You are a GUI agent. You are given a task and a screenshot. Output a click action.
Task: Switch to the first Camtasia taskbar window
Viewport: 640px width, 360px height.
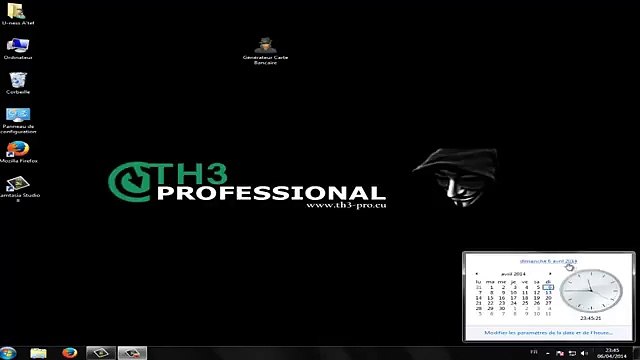point(100,353)
